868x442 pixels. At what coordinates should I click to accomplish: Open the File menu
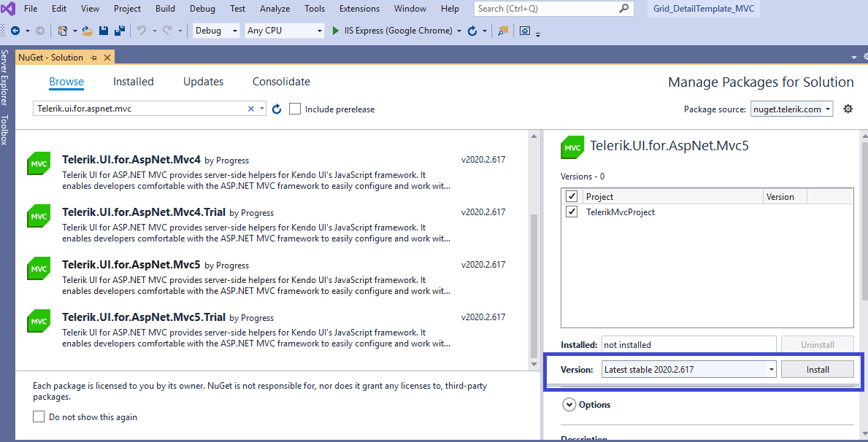point(31,9)
